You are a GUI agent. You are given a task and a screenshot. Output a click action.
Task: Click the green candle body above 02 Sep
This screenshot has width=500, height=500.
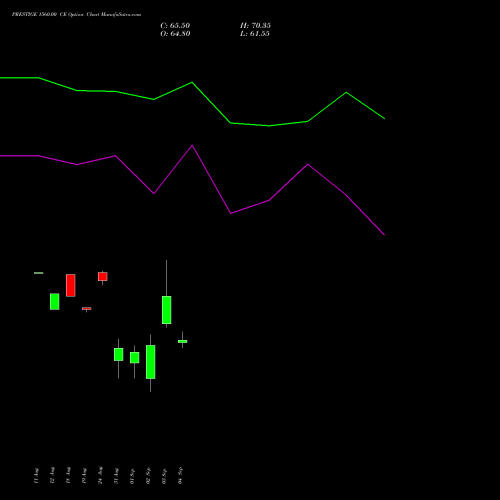[x=151, y=362]
